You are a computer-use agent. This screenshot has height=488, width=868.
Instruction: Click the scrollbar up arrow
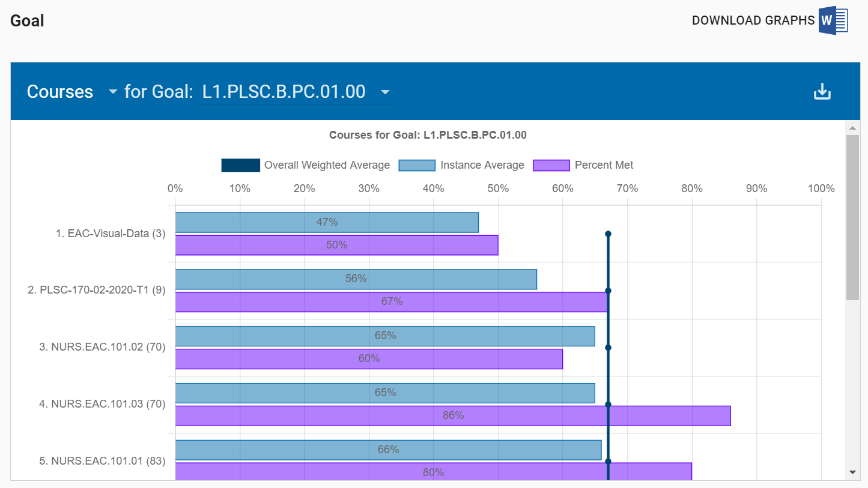pyautogui.click(x=852, y=128)
